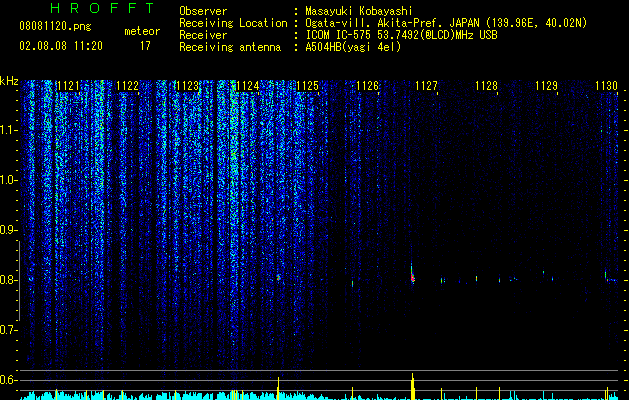Click the bright red meteor echo near 1127

[x=412, y=276]
